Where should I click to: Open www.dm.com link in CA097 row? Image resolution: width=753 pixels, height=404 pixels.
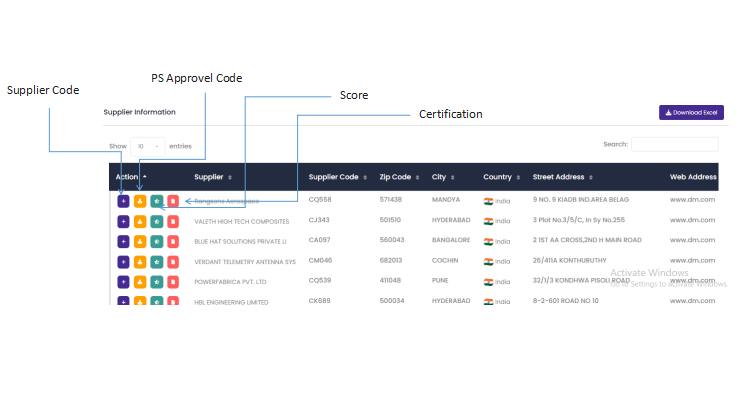(692, 240)
